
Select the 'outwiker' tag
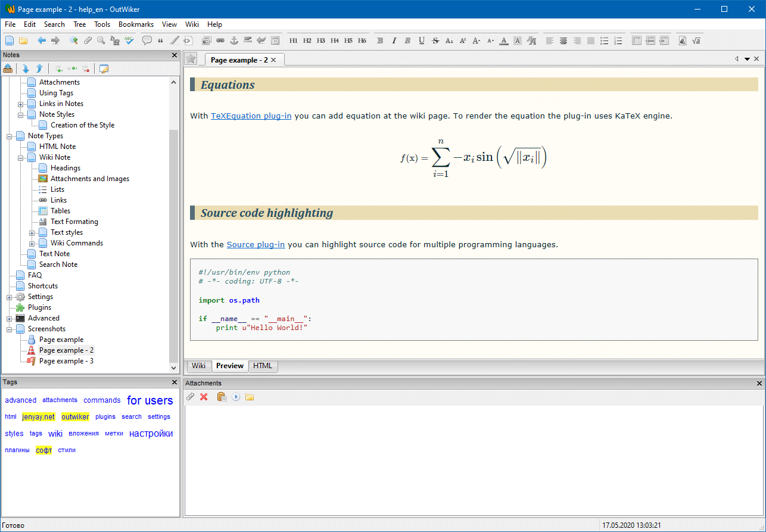pyautogui.click(x=75, y=417)
